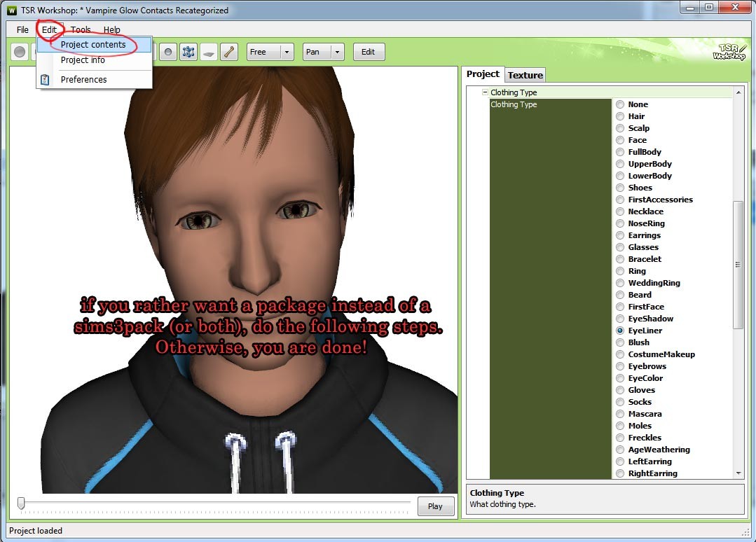This screenshot has height=542, width=756.
Task: Switch to the Texture tab
Action: point(525,75)
